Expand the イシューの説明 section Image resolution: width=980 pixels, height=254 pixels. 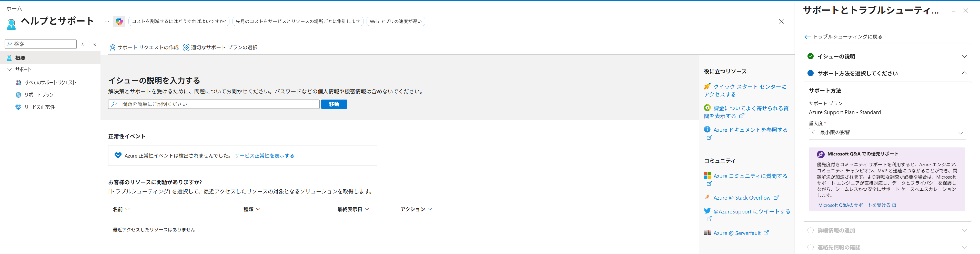[x=964, y=57]
